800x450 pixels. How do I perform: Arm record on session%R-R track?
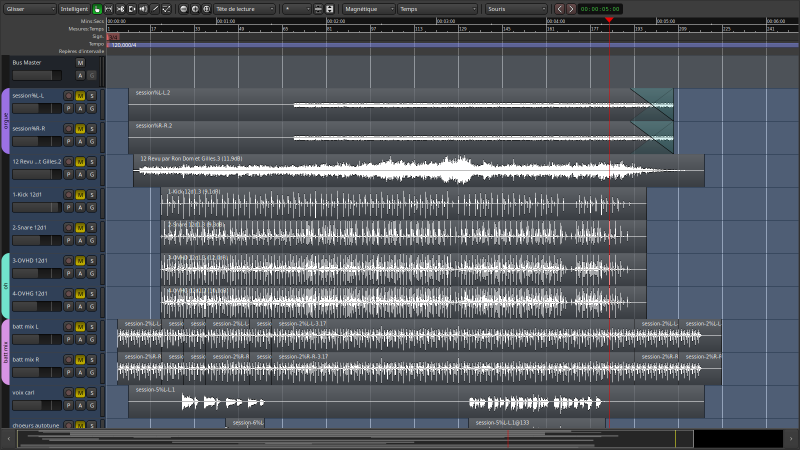pos(68,129)
